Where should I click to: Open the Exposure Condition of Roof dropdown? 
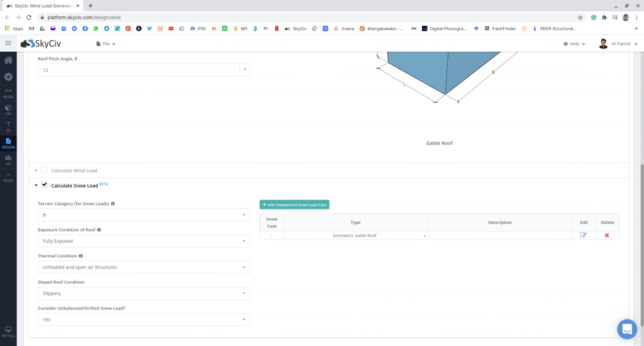[x=143, y=241]
